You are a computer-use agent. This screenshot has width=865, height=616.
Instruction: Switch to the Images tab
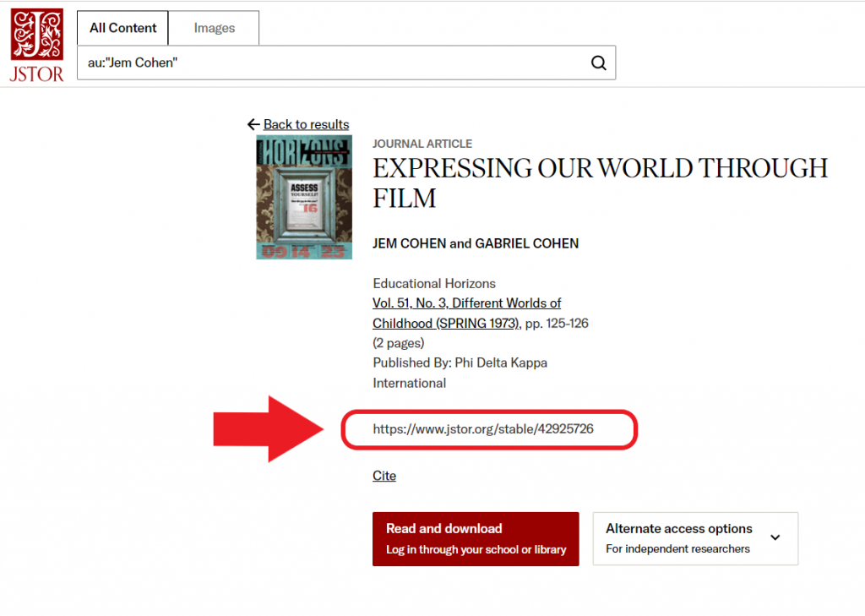click(214, 28)
